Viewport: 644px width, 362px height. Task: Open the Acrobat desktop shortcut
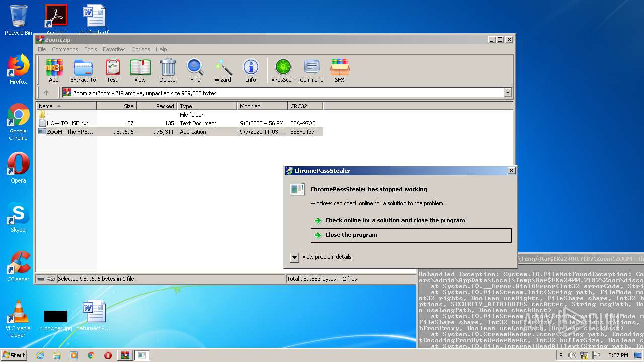coord(56,19)
